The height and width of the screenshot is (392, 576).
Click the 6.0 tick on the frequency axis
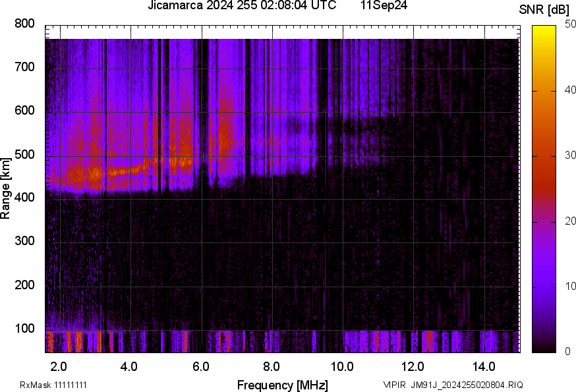[201, 366]
